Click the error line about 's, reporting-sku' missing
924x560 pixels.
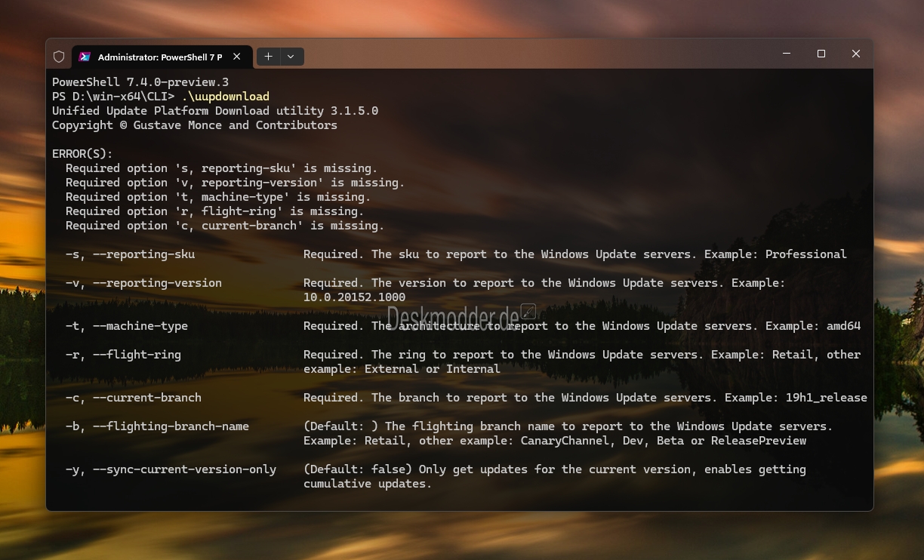(x=221, y=168)
